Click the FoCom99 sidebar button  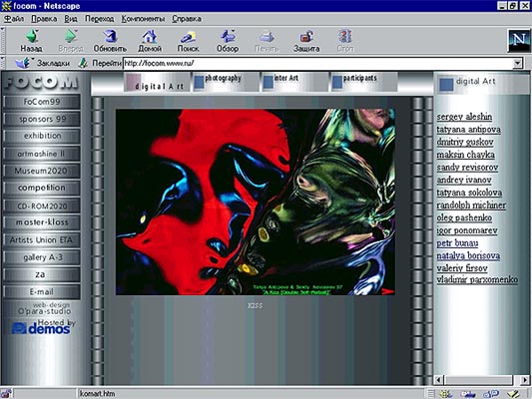(x=42, y=102)
